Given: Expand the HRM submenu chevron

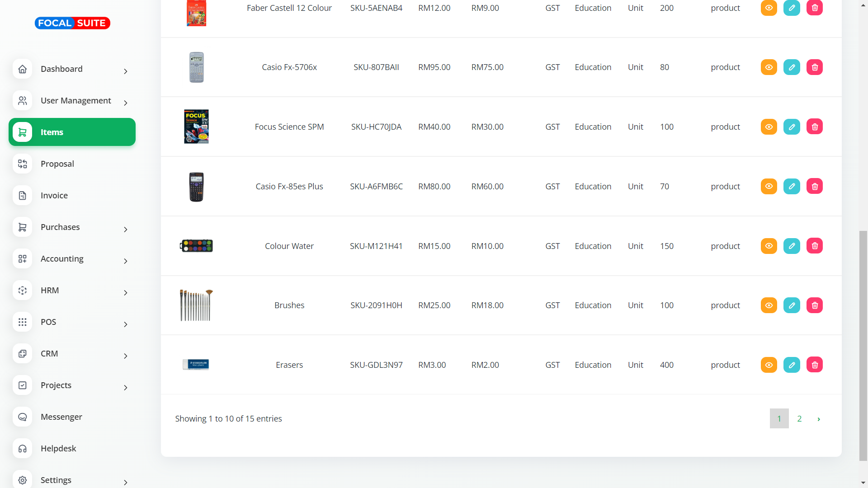Looking at the screenshot, I should pos(126,293).
